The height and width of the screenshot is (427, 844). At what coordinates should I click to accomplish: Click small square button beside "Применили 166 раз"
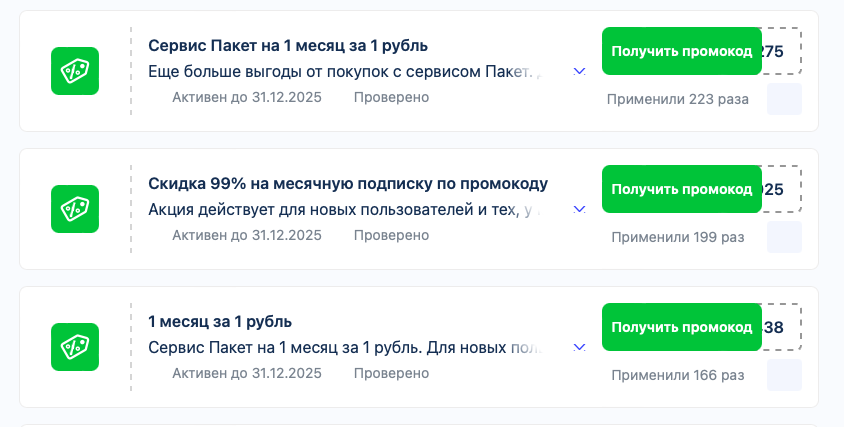pos(784,375)
